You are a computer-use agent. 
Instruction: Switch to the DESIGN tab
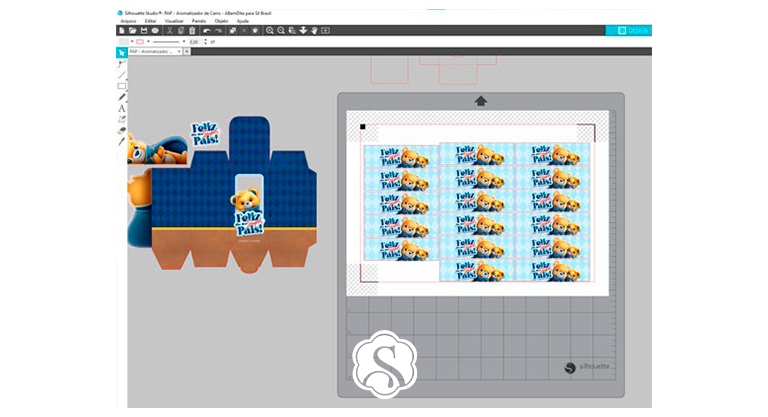pyautogui.click(x=629, y=30)
